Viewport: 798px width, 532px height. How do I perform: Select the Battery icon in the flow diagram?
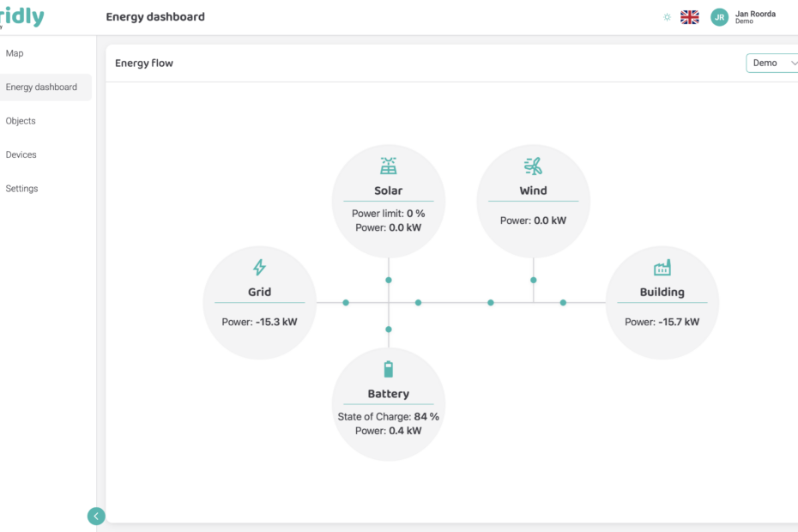pyautogui.click(x=389, y=367)
